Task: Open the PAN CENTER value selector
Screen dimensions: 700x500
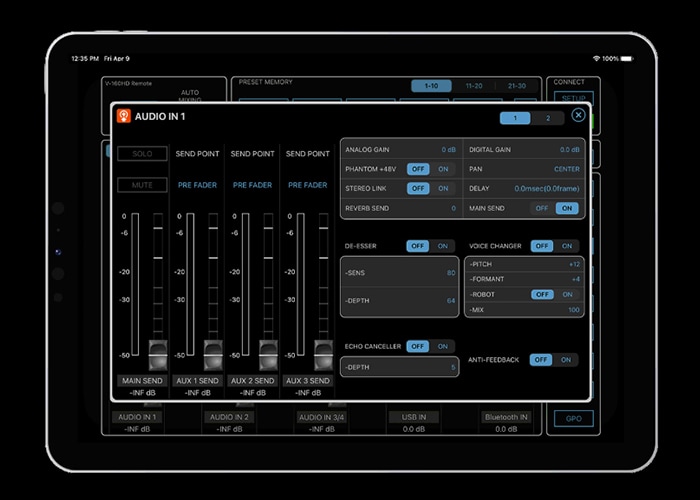Action: click(566, 169)
